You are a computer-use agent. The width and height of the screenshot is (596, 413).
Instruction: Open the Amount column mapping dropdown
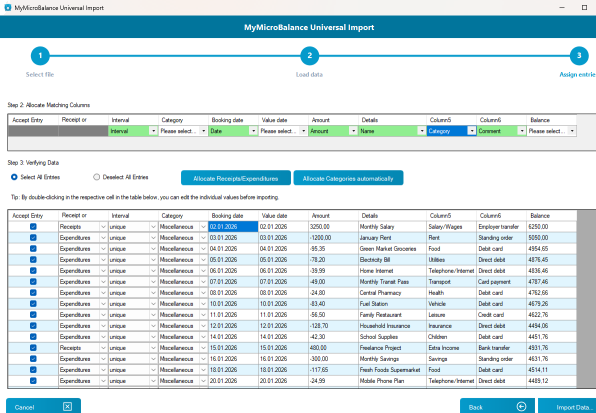point(353,131)
